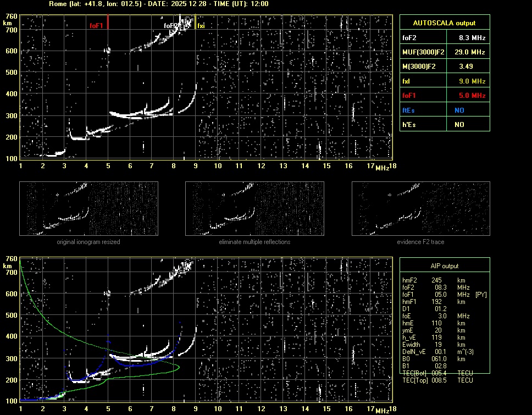
Task: Click the red foF1 marker on top ionogram
Action: pos(97,26)
